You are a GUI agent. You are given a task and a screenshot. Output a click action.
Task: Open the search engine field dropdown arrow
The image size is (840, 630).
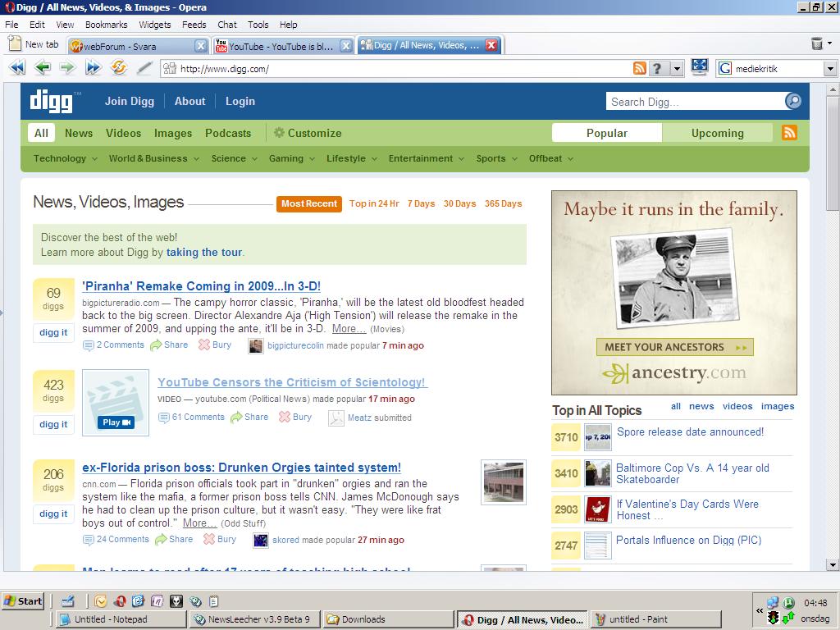tap(830, 69)
